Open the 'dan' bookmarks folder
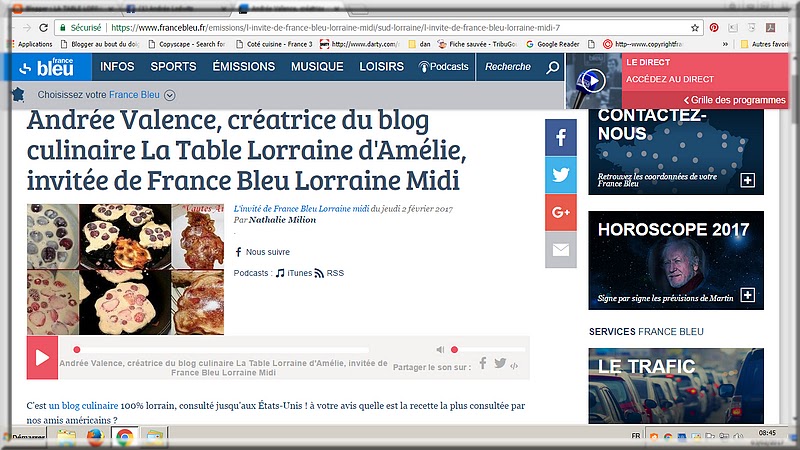The width and height of the screenshot is (800, 450). 419,44
